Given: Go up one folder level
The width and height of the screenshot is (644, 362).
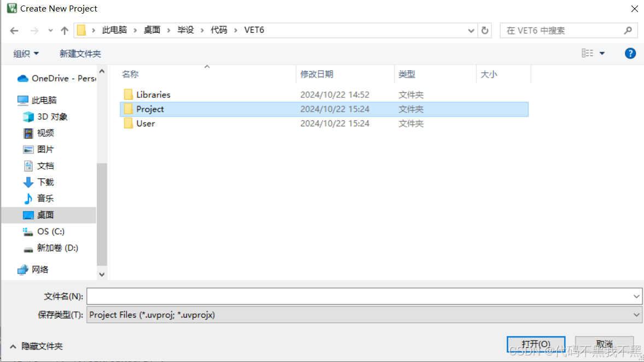Looking at the screenshot, I should point(65,31).
